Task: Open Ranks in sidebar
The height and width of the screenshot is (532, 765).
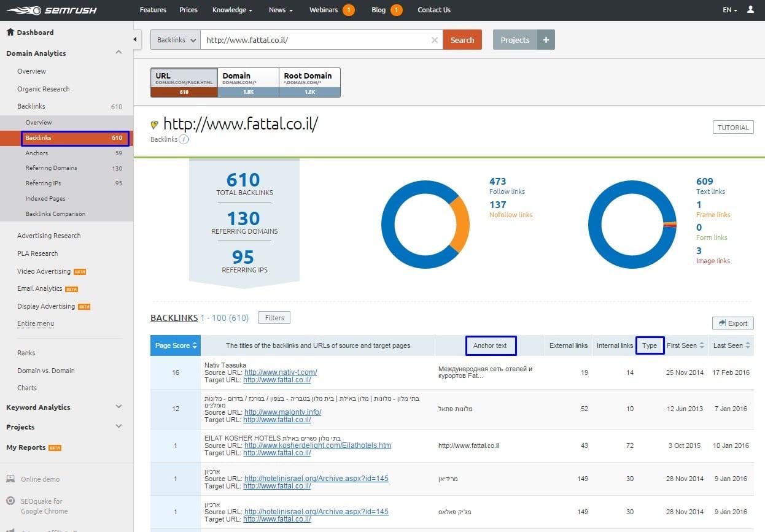Action: (26, 353)
